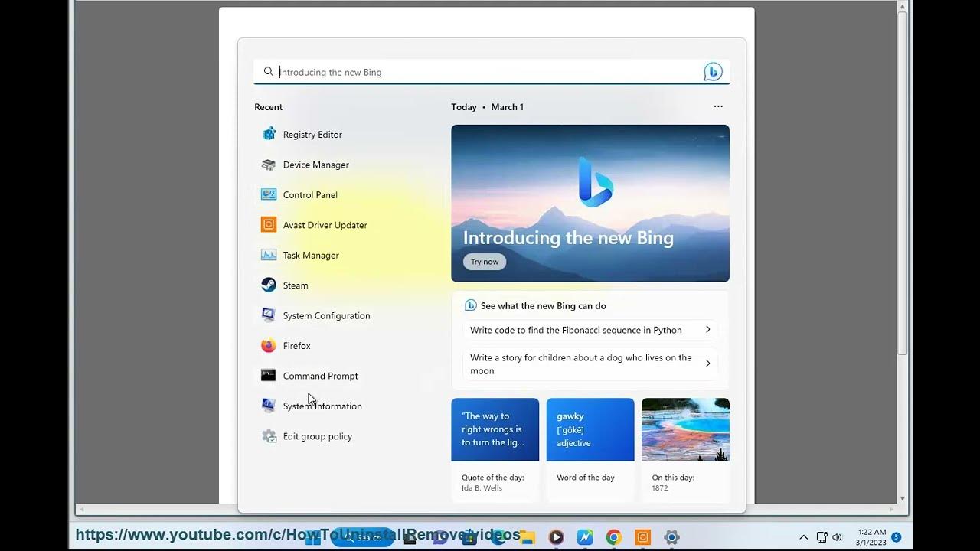This screenshot has height=551, width=980.
Task: Open System Configuration from recent items
Action: tap(315, 315)
